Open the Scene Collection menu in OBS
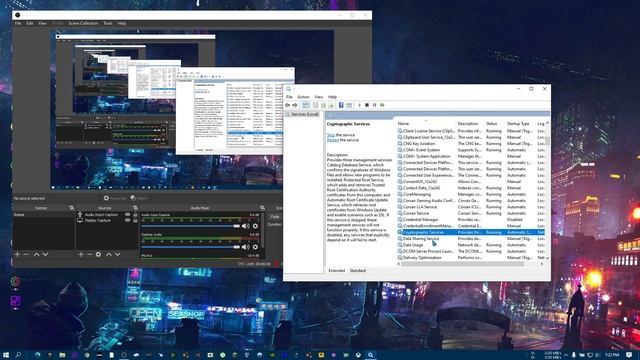The width and height of the screenshot is (640, 360). coord(83,23)
